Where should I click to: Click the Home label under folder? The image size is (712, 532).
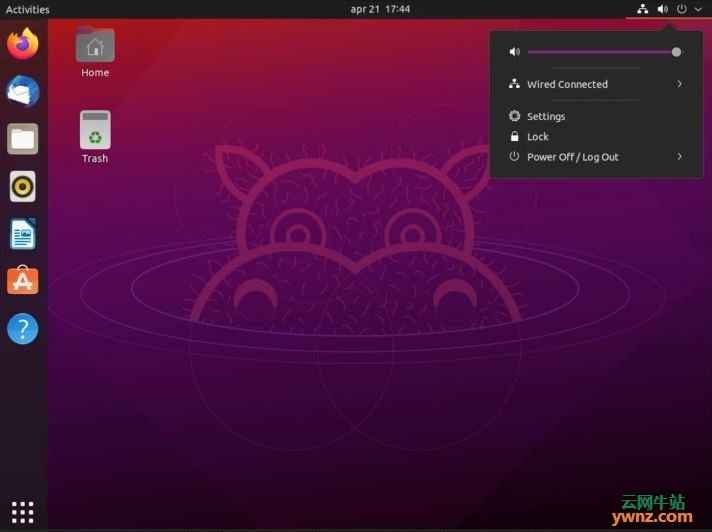(x=95, y=73)
